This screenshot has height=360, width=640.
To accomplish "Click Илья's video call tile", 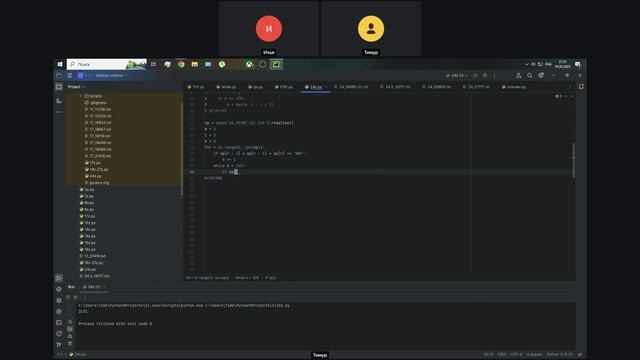I will [x=269, y=29].
